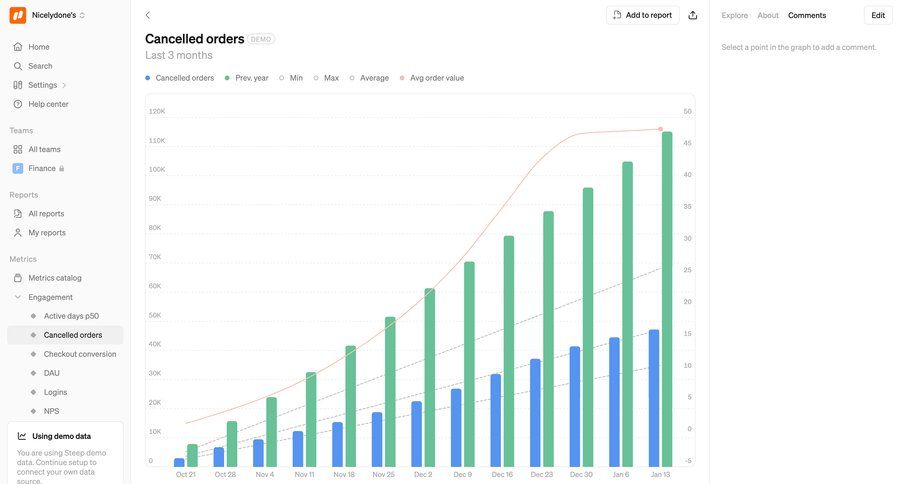The image size is (900, 484).
Task: Select the green Jan 13 bar
Action: (x=667, y=299)
